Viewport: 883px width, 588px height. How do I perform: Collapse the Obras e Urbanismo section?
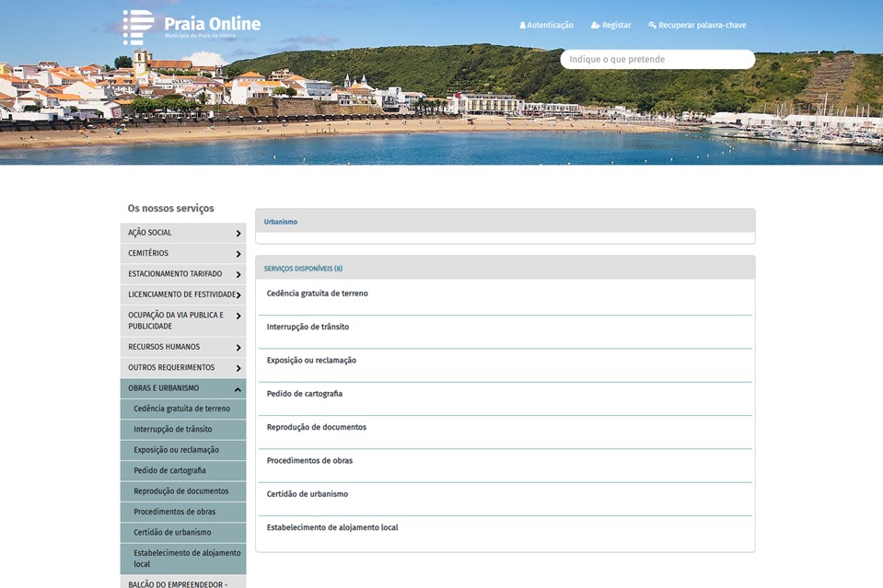[238, 389]
